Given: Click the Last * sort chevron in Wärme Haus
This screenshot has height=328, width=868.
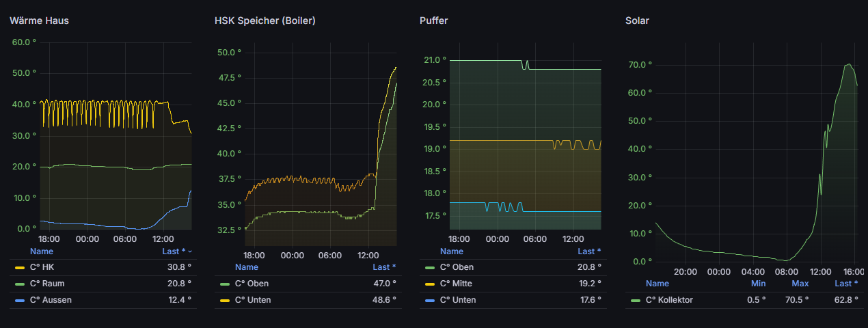Looking at the screenshot, I should point(190,251).
